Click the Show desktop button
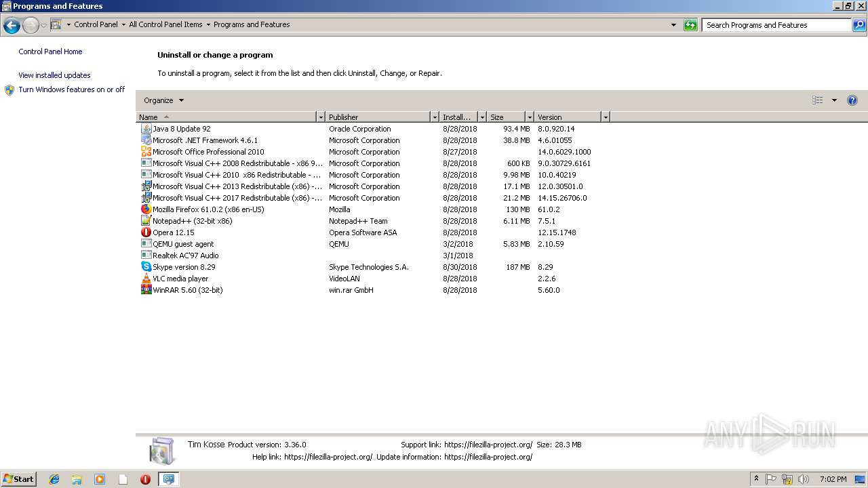Viewport: 868px width, 488px height. [x=861, y=479]
